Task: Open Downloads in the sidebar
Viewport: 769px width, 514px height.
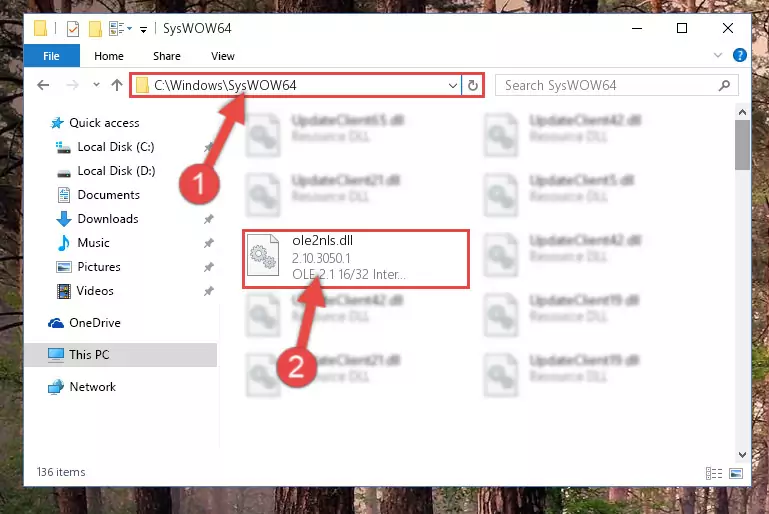Action: pyautogui.click(x=108, y=219)
